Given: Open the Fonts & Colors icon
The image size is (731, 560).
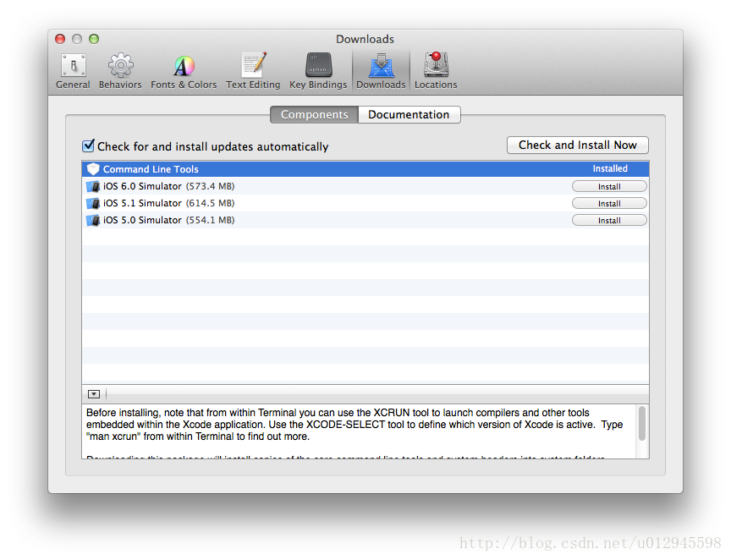Looking at the screenshot, I should 184,66.
